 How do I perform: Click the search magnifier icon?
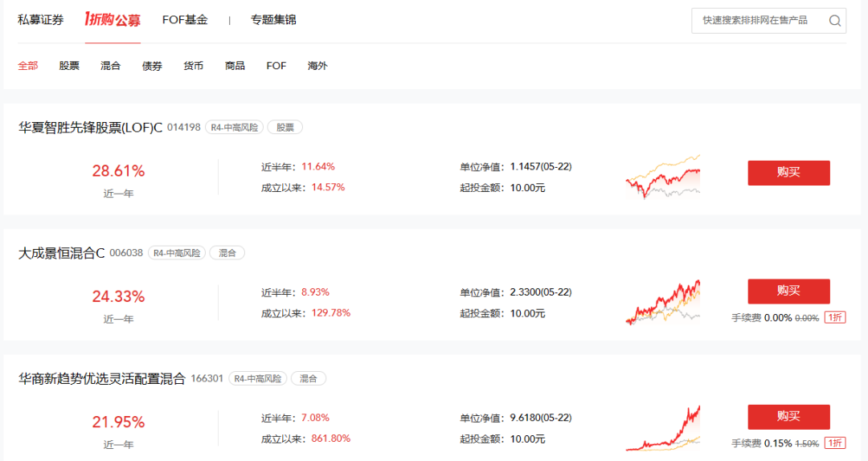(x=835, y=21)
